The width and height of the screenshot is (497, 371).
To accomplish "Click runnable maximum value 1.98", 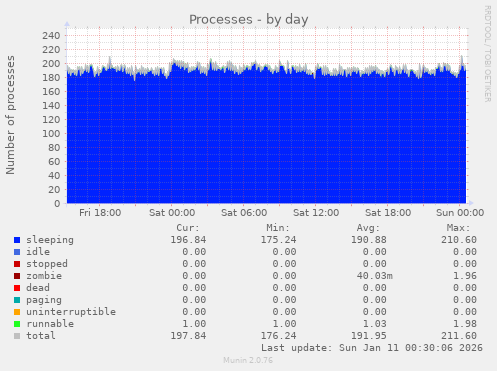I will tap(465, 324).
